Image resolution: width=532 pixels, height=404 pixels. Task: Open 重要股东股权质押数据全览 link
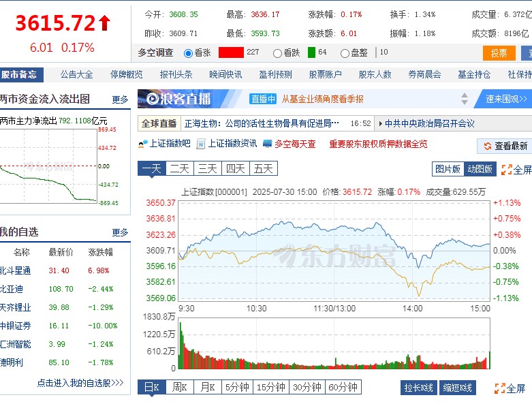[x=378, y=144]
